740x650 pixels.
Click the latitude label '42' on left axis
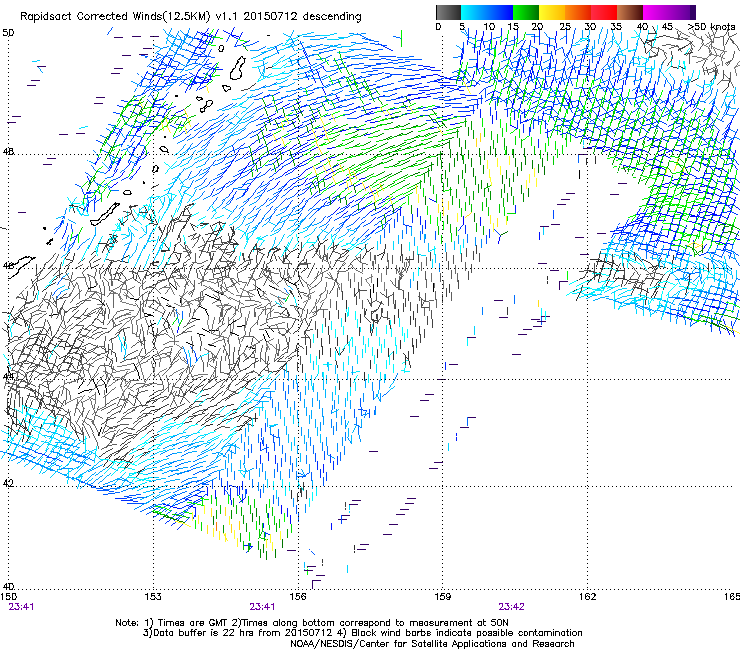point(8,483)
